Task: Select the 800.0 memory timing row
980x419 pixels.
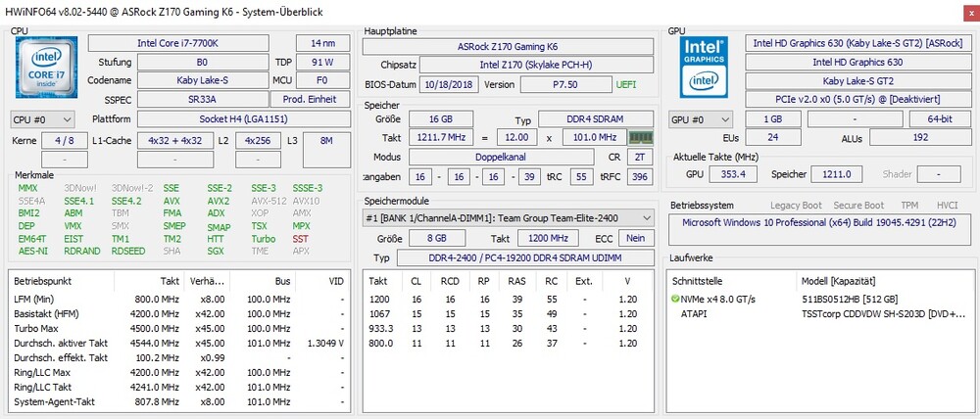Action: (x=508, y=343)
